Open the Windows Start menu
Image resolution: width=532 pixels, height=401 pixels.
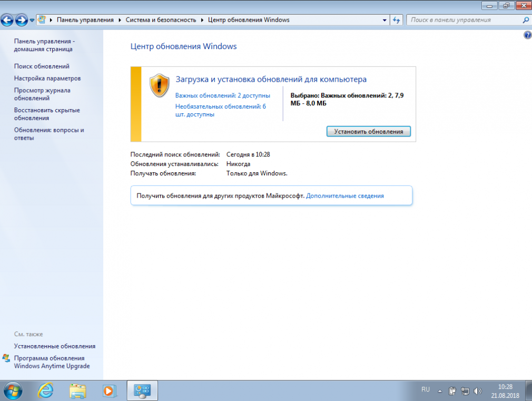13,391
